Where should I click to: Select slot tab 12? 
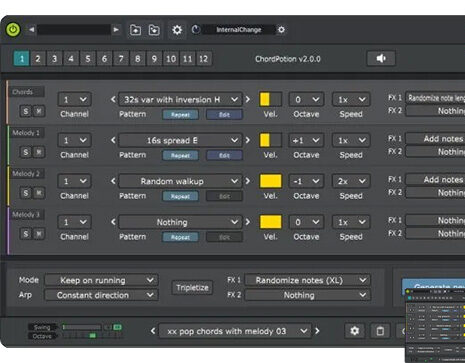coord(204,59)
